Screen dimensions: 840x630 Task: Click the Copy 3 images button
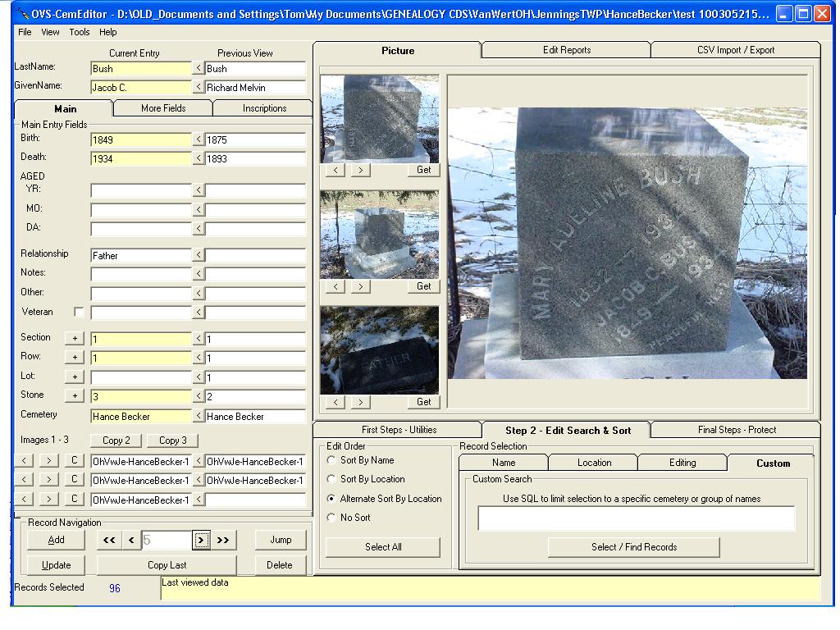172,441
